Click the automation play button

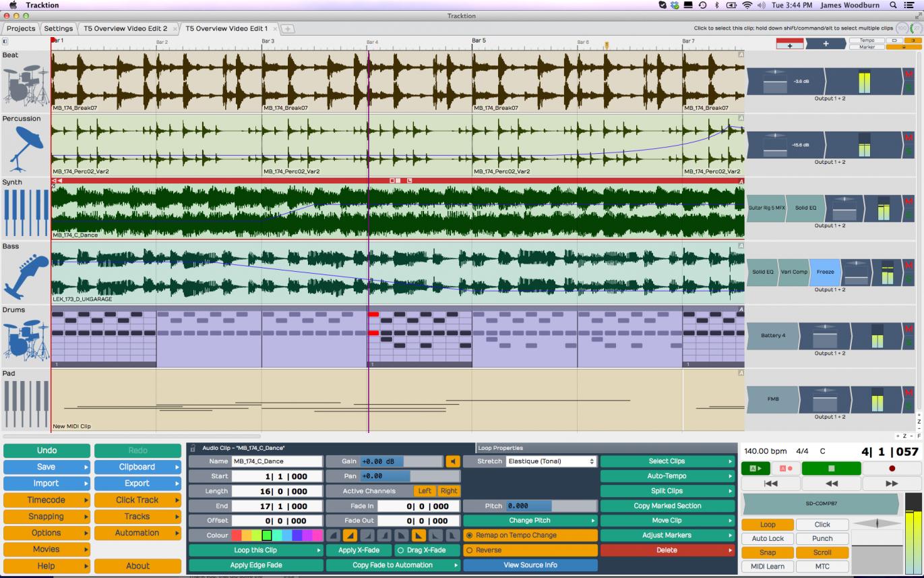pyautogui.click(x=755, y=468)
